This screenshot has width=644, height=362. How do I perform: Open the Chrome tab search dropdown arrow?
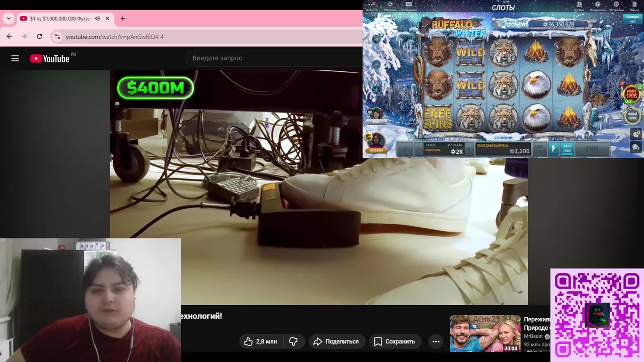[9, 19]
